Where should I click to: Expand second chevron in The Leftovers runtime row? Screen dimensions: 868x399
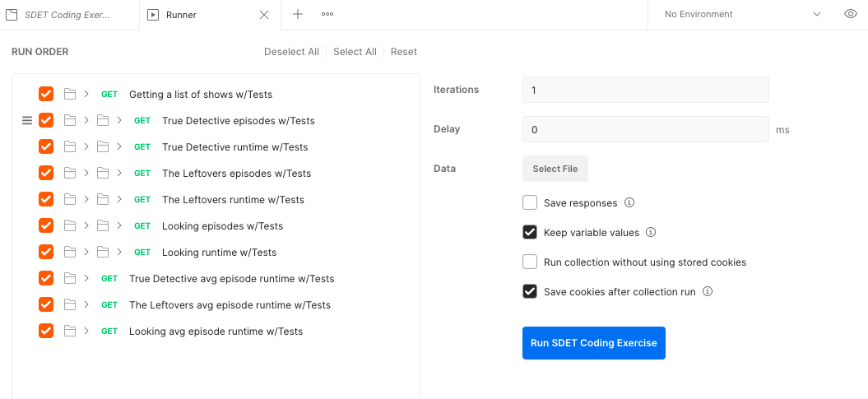(119, 199)
